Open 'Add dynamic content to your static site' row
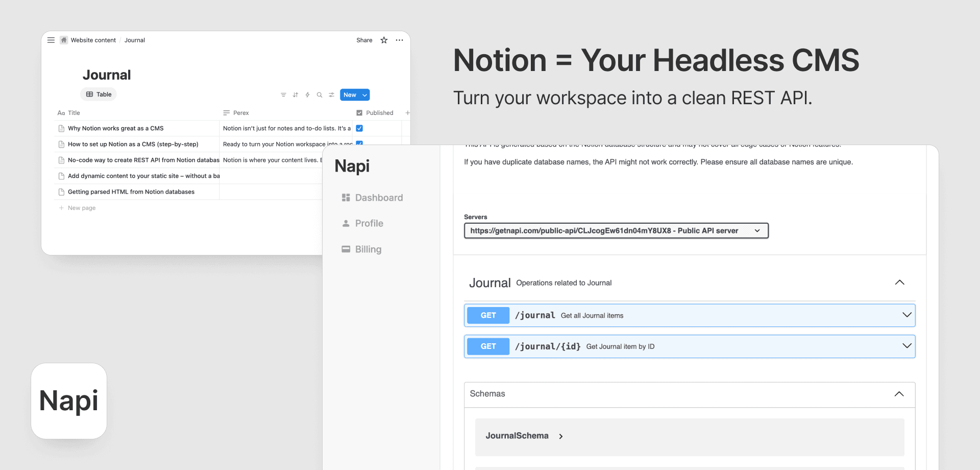The height and width of the screenshot is (470, 980). (x=143, y=176)
